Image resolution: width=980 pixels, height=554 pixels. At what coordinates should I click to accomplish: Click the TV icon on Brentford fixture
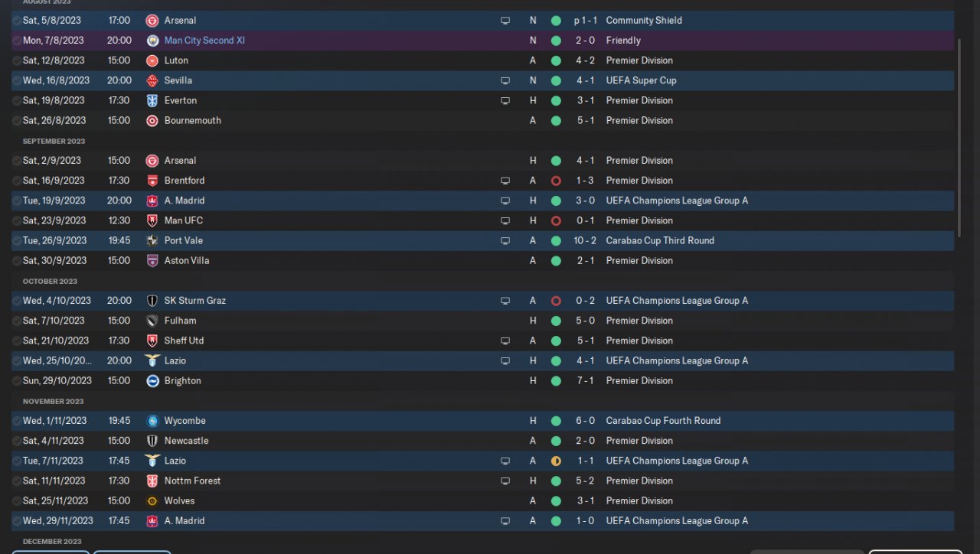[x=505, y=181]
